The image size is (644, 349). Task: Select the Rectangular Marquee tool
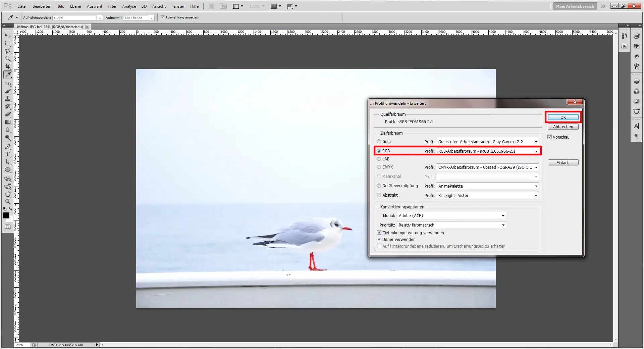(x=7, y=43)
